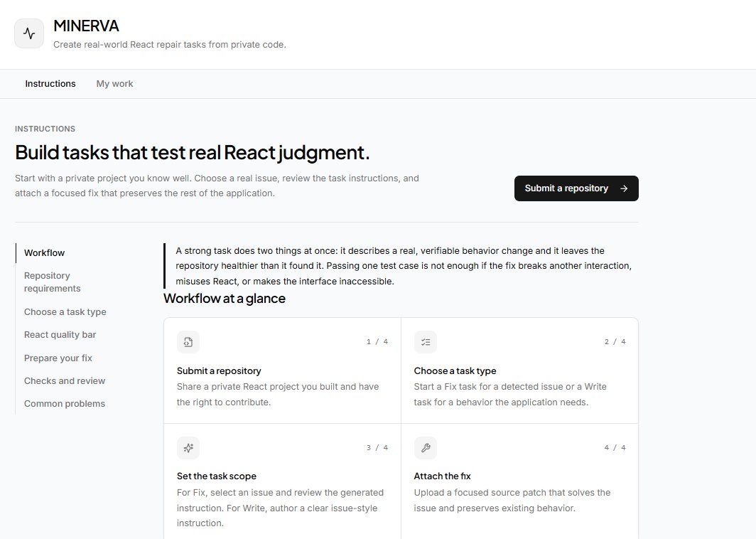The image size is (756, 539).
Task: Click the quote paragraph starting A strong task
Action: (404, 266)
